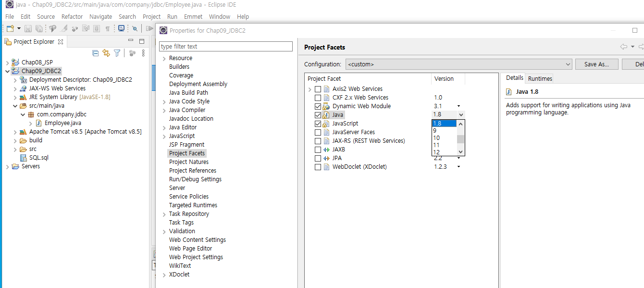Screen dimensions: 644x288
Task: Select Employee.java in Project Explorer
Action: tap(63, 123)
